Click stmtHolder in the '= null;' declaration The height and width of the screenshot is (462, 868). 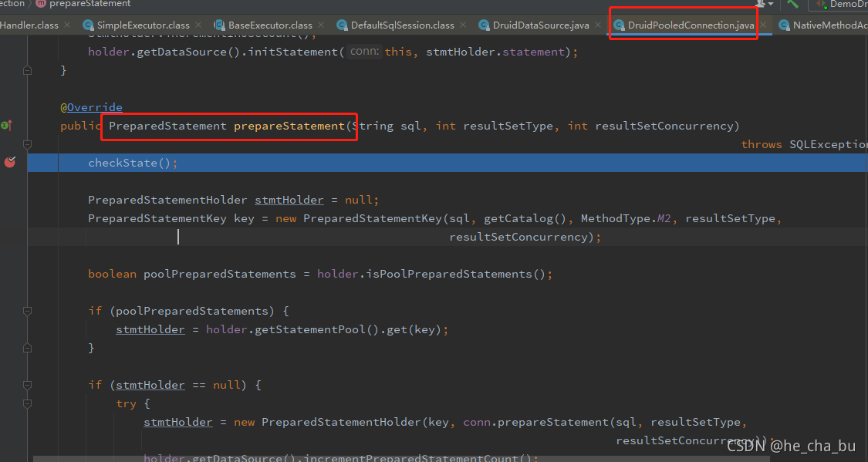(x=289, y=200)
